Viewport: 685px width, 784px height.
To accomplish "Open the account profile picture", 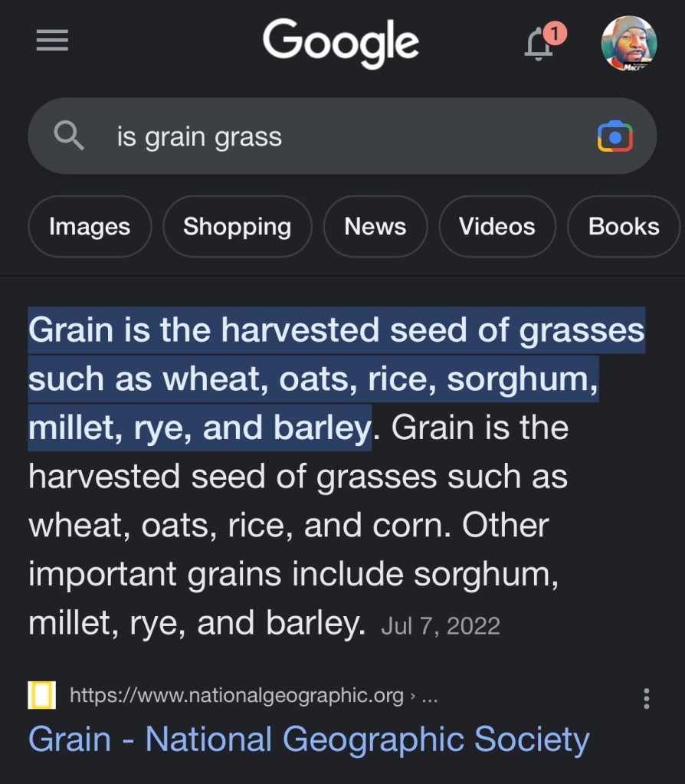I will pyautogui.click(x=628, y=43).
